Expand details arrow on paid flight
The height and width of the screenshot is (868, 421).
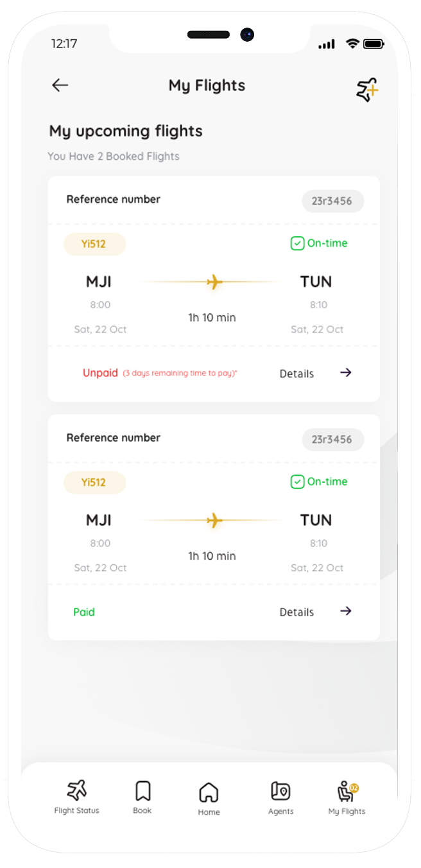pyautogui.click(x=346, y=611)
